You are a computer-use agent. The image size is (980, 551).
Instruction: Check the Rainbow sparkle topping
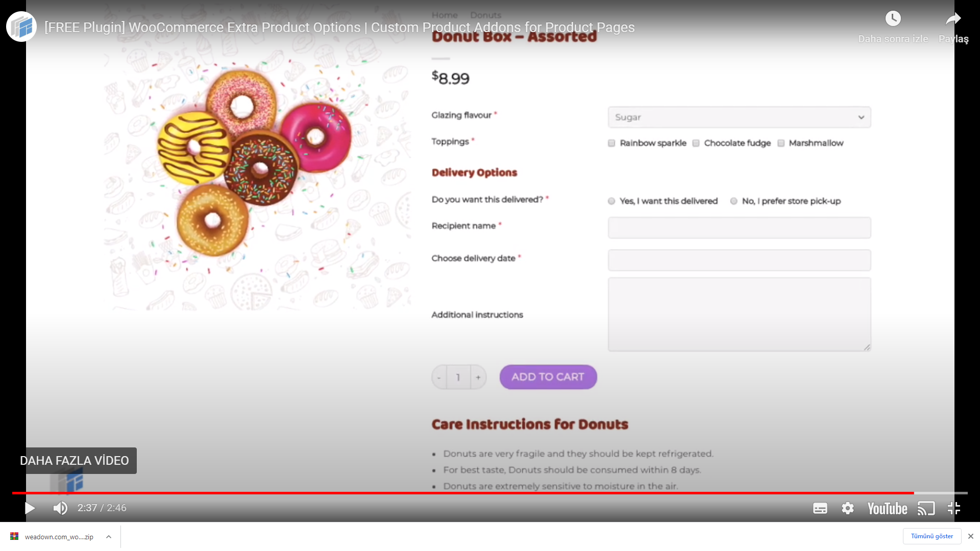611,143
